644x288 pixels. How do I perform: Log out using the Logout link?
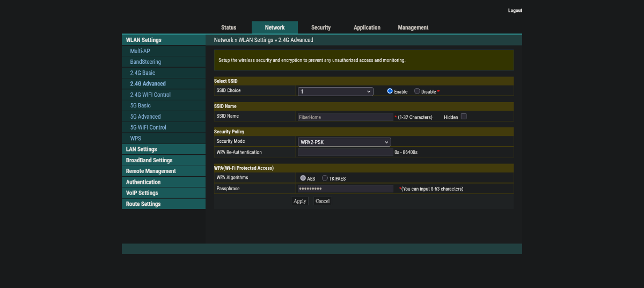click(515, 11)
